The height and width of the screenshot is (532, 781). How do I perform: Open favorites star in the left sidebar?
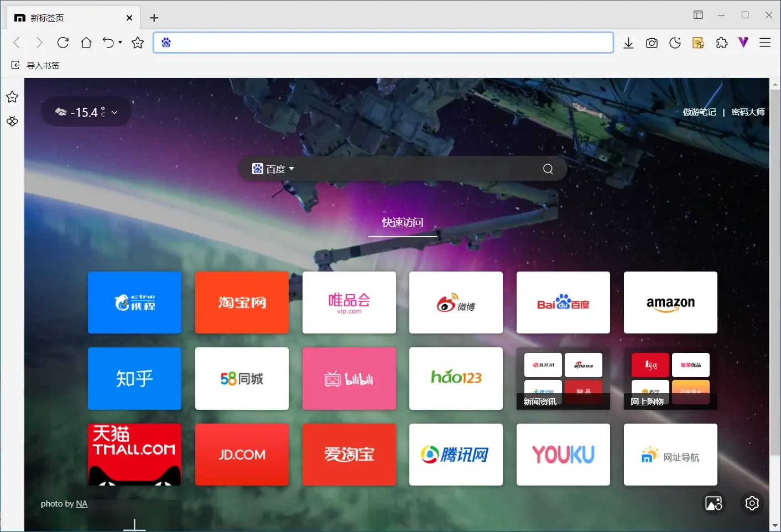(12, 97)
